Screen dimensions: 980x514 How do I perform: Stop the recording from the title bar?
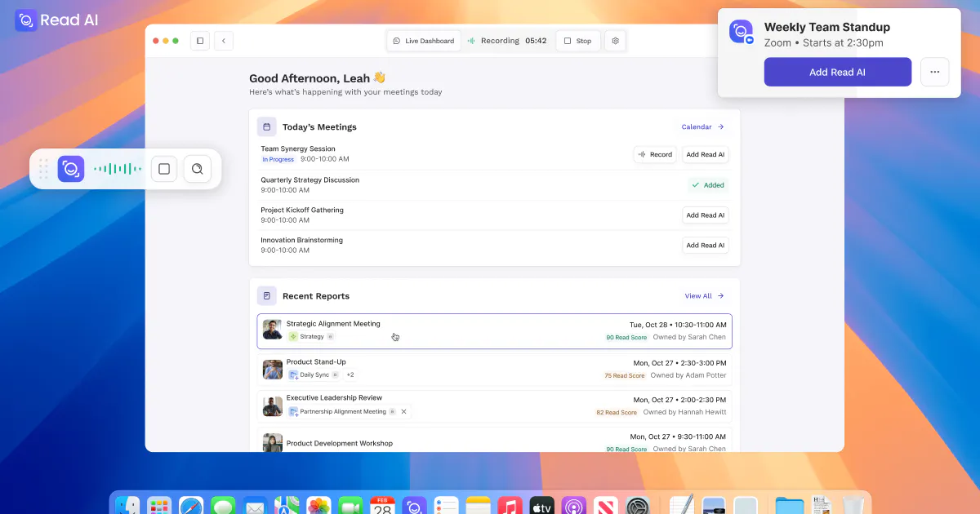[578, 41]
